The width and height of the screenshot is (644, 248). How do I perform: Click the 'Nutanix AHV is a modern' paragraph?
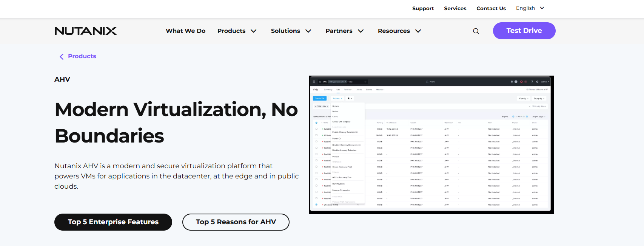[x=177, y=176]
